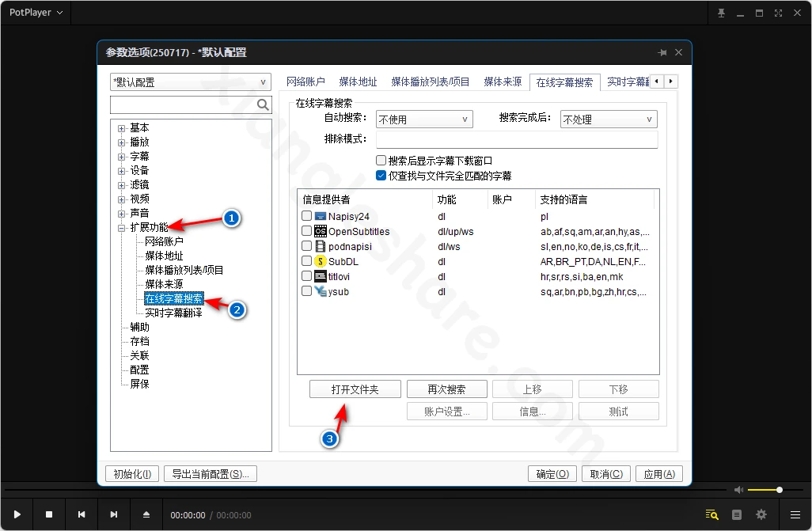Click the 再次搜索 button

coord(447,389)
